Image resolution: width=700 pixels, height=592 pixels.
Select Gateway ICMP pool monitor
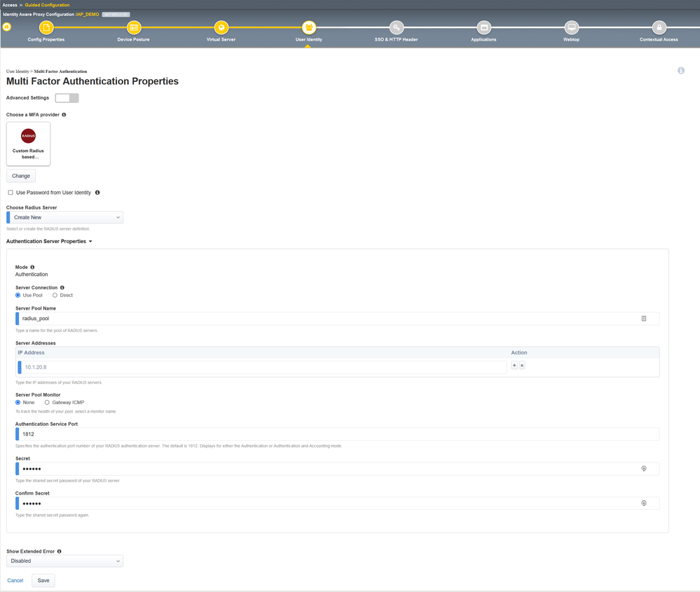[47, 402]
